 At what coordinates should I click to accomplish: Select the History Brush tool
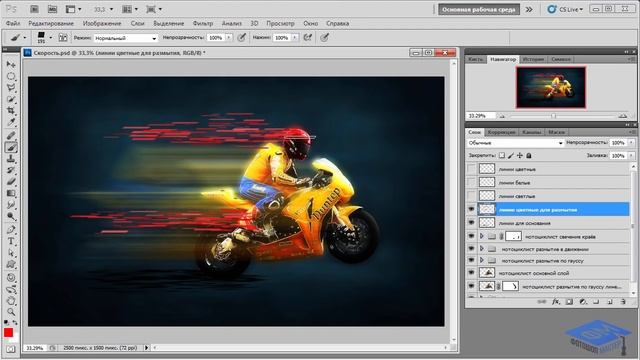tap(11, 170)
